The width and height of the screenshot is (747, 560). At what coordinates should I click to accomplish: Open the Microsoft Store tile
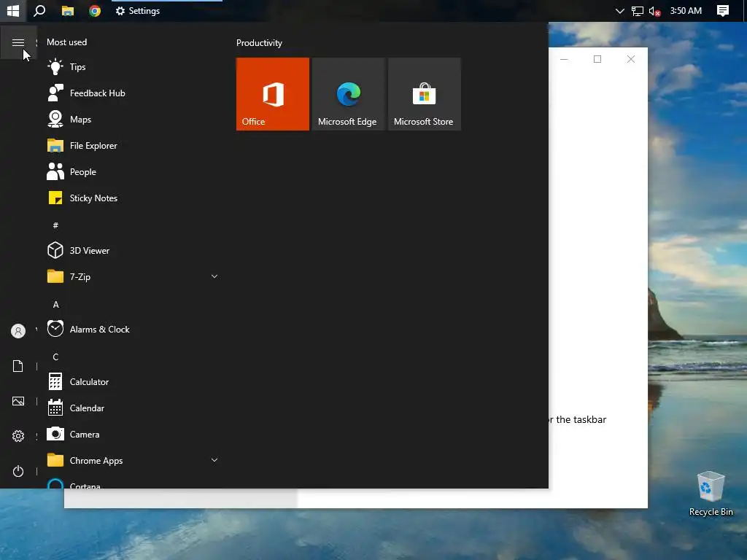tap(425, 94)
